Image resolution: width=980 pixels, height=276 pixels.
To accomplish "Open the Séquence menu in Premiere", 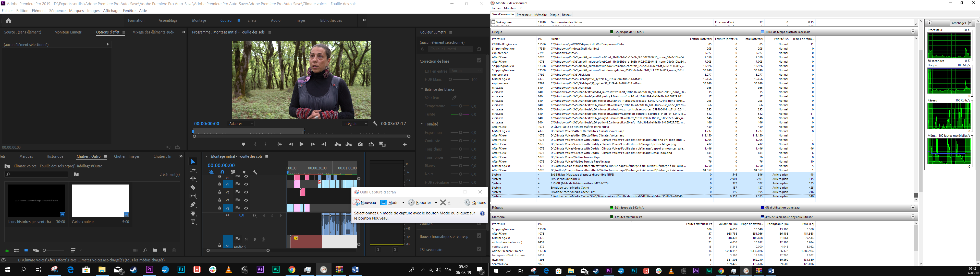I will point(57,11).
